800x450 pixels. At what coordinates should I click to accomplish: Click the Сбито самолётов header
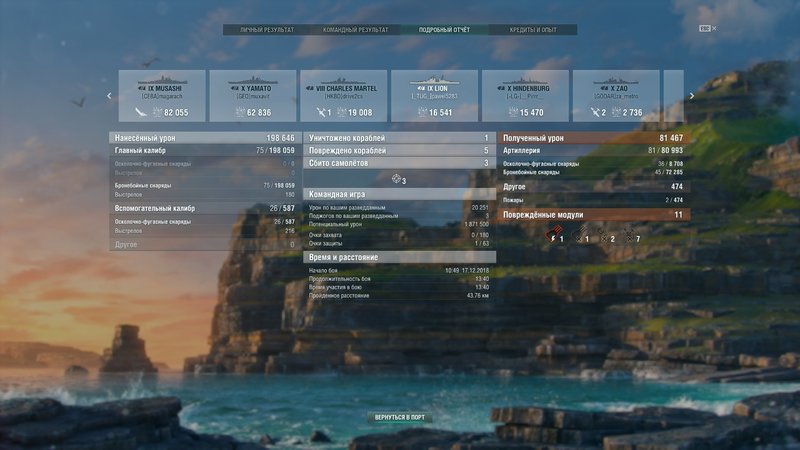point(399,163)
